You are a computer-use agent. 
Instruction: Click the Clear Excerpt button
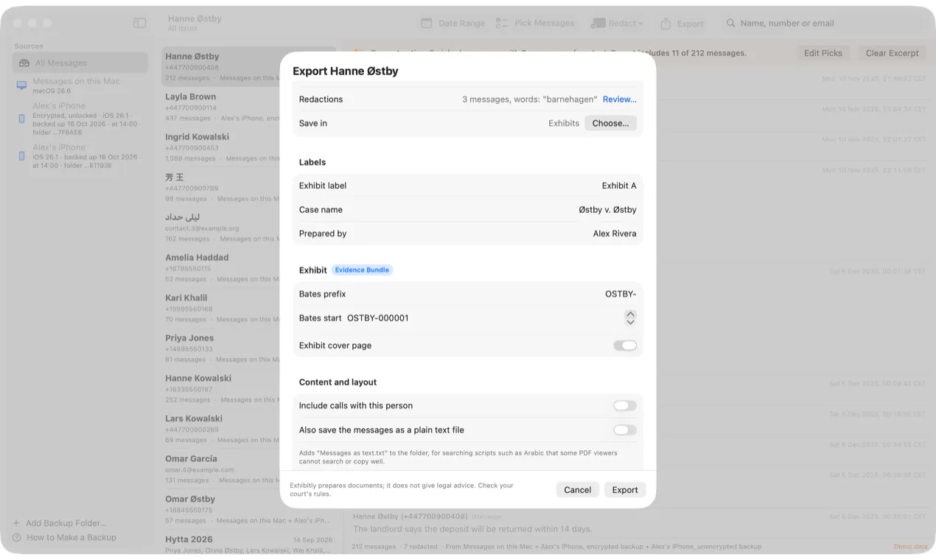pyautogui.click(x=892, y=53)
